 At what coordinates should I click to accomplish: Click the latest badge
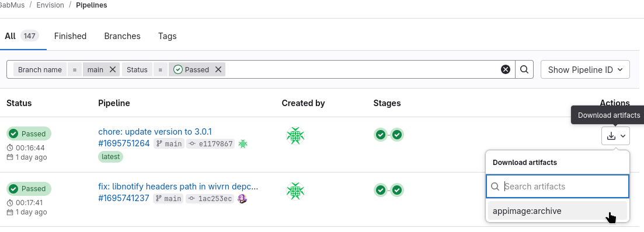[x=110, y=157]
